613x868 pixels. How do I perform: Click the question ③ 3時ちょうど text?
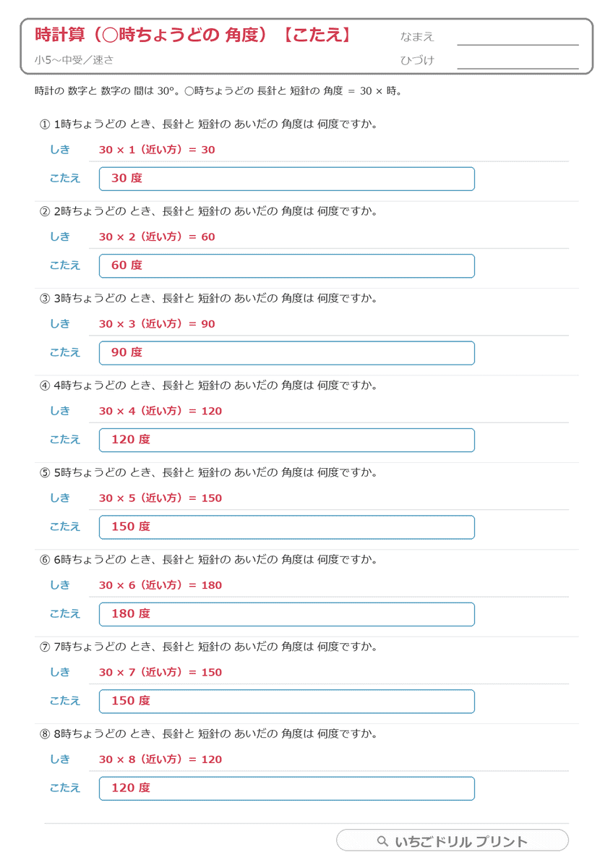209,298
